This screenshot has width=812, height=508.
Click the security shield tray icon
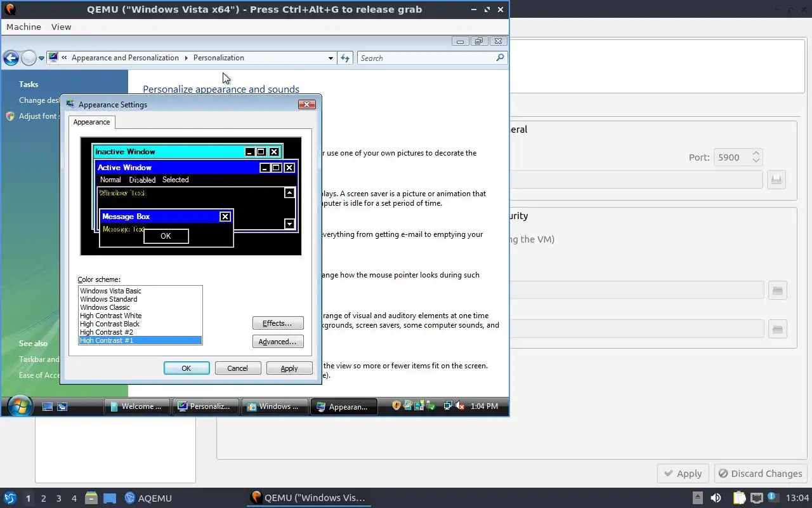point(396,405)
